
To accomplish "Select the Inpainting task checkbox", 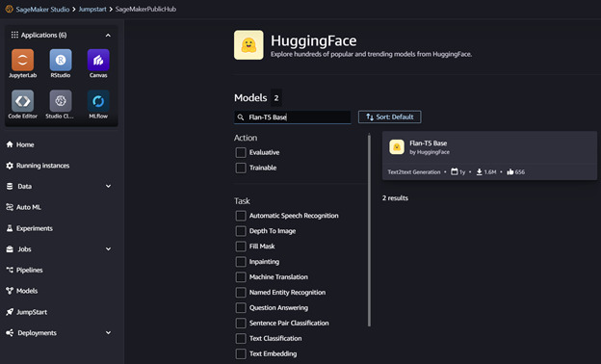I will click(x=241, y=262).
